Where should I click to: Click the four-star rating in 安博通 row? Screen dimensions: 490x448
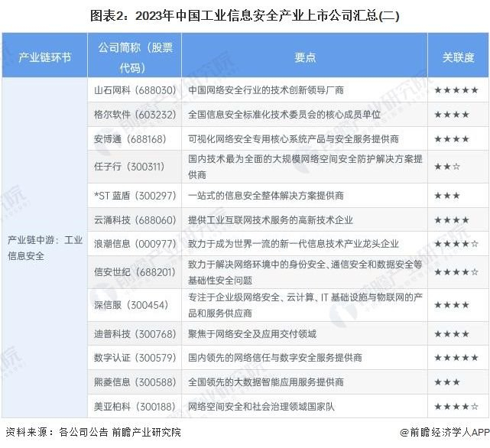pyautogui.click(x=452, y=139)
